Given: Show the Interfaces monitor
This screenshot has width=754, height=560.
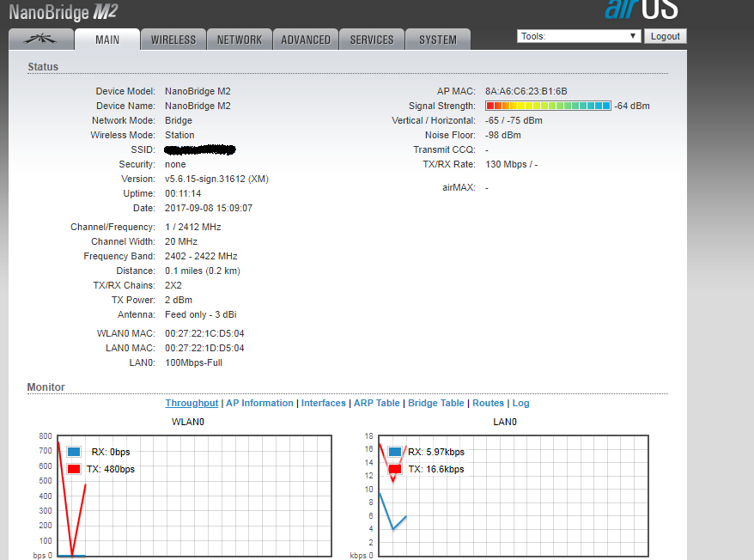Looking at the screenshot, I should [324, 403].
